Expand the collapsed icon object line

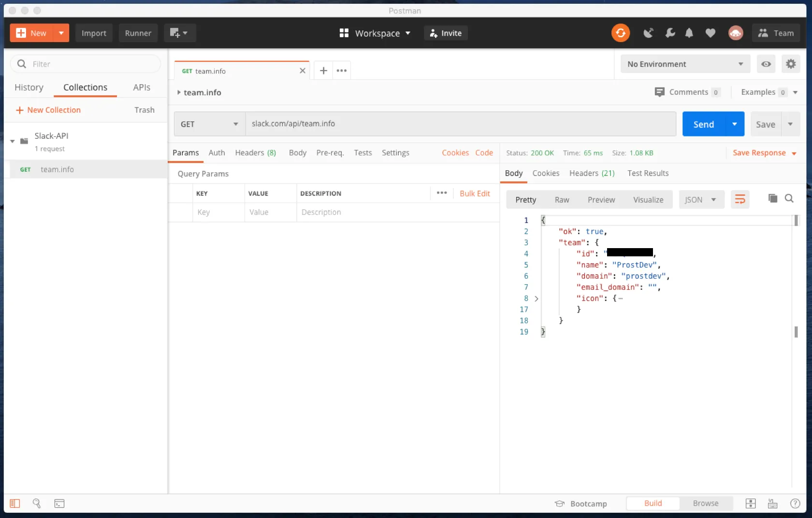pyautogui.click(x=536, y=298)
